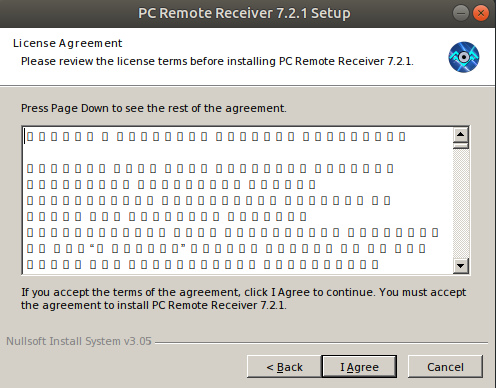Close the setup window with orange X
This screenshot has height=388, width=496.
[x=481, y=13]
